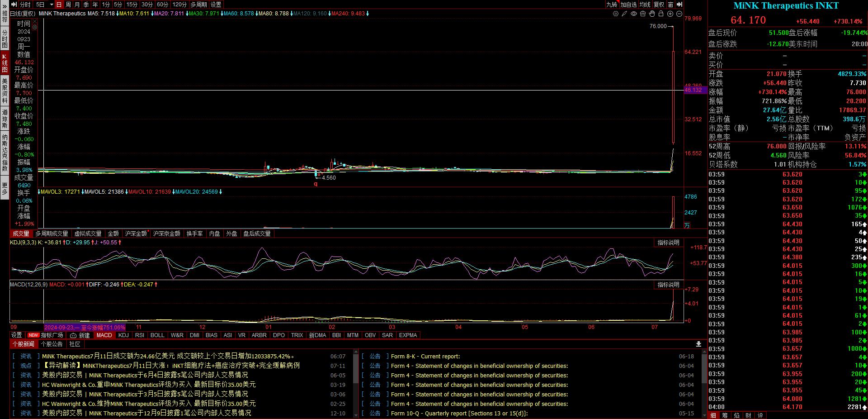This screenshot has height=419, width=868.
Task: Click the MAVOL20 arrow indicator
Action: click(x=221, y=192)
